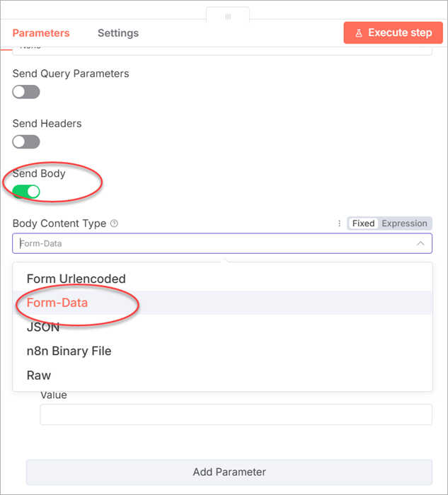The image size is (448, 495).
Task: Set the field mode to Fixed
Action: click(x=363, y=223)
